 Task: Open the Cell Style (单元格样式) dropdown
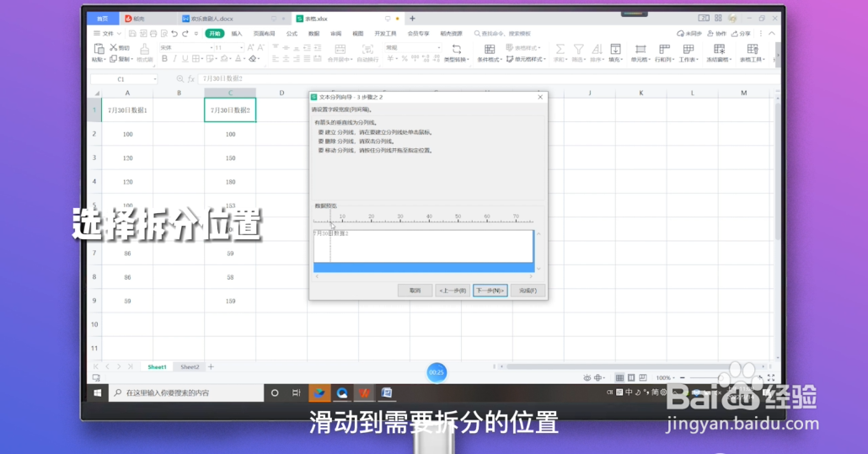526,59
